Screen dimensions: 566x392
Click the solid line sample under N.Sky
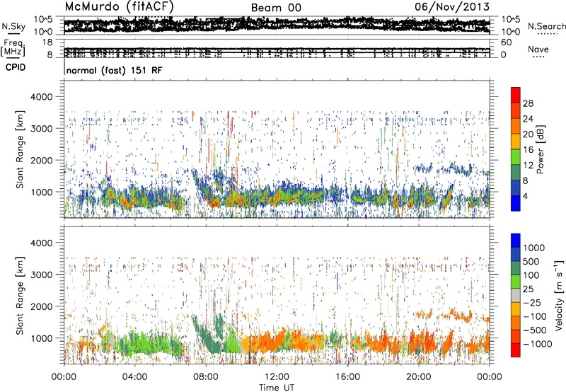[13, 34]
